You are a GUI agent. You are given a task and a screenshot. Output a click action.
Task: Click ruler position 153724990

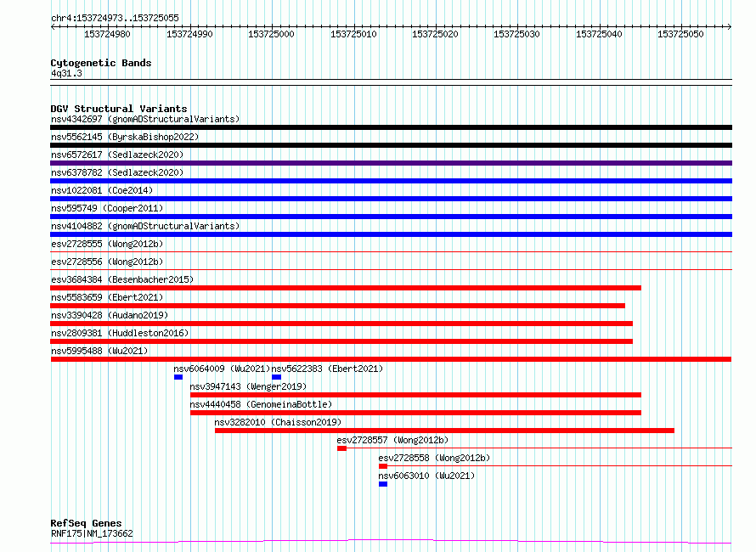[x=189, y=34]
